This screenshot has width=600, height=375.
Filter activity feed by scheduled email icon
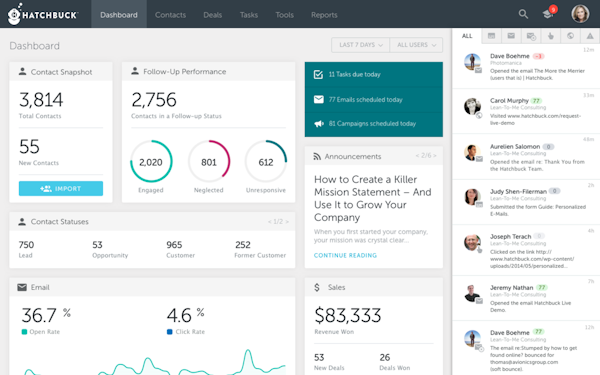point(531,36)
